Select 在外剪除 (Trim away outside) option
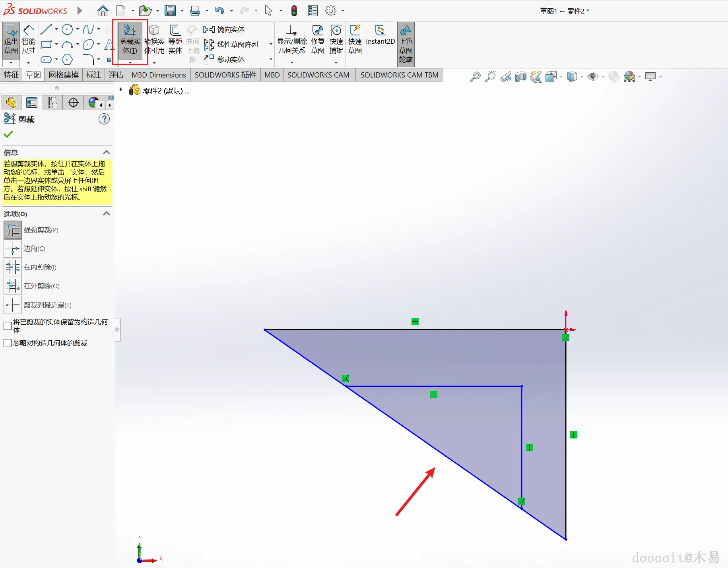 tap(13, 286)
